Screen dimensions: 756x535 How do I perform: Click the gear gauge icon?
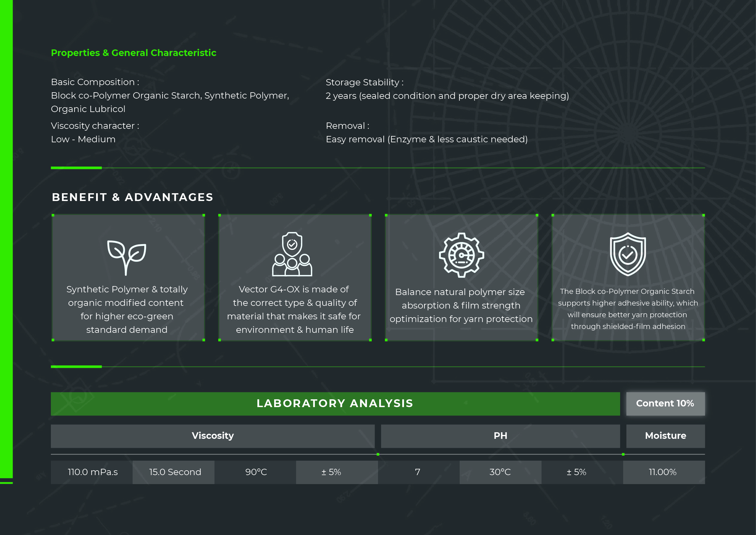pyautogui.click(x=462, y=255)
